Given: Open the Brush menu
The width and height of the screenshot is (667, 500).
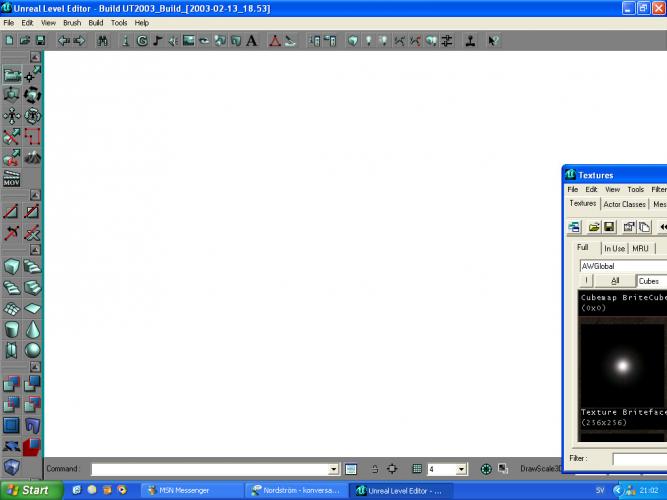Looking at the screenshot, I should (72, 22).
